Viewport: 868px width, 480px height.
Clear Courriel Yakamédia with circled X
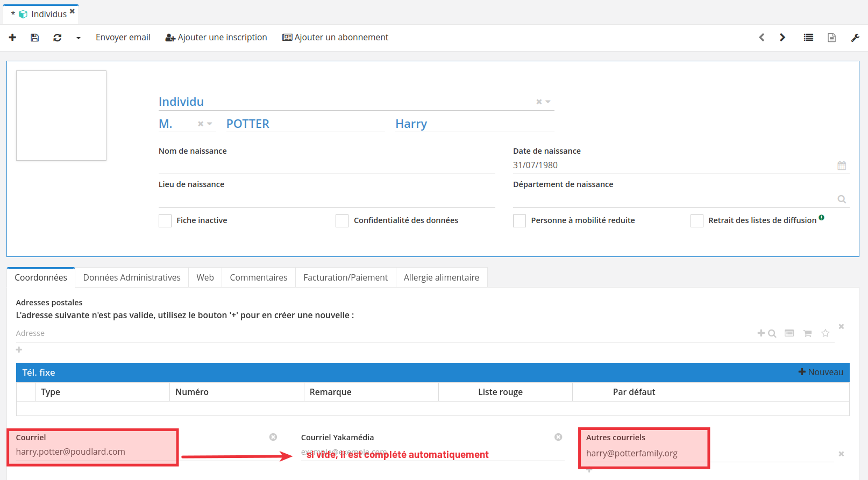(x=558, y=437)
